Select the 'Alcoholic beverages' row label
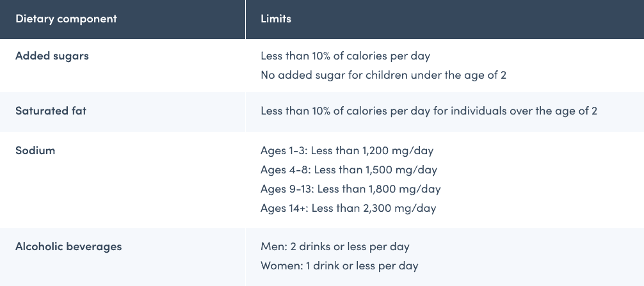Screen dimensions: 644x286 point(68,246)
